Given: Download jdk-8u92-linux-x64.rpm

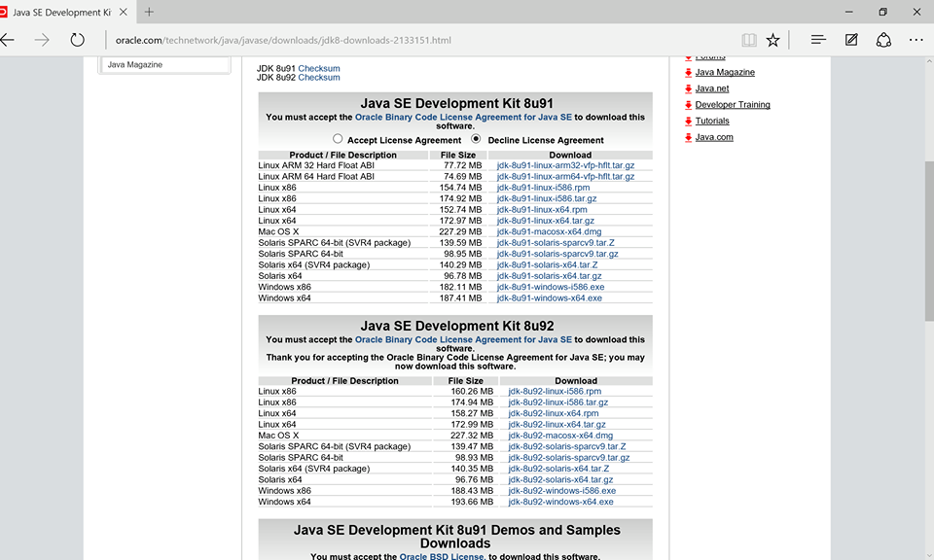Looking at the screenshot, I should (x=554, y=413).
